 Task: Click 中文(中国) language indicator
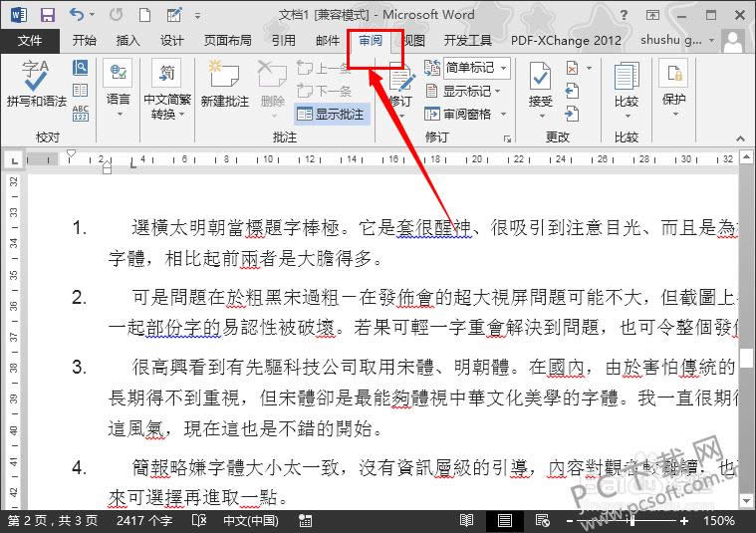click(x=251, y=521)
